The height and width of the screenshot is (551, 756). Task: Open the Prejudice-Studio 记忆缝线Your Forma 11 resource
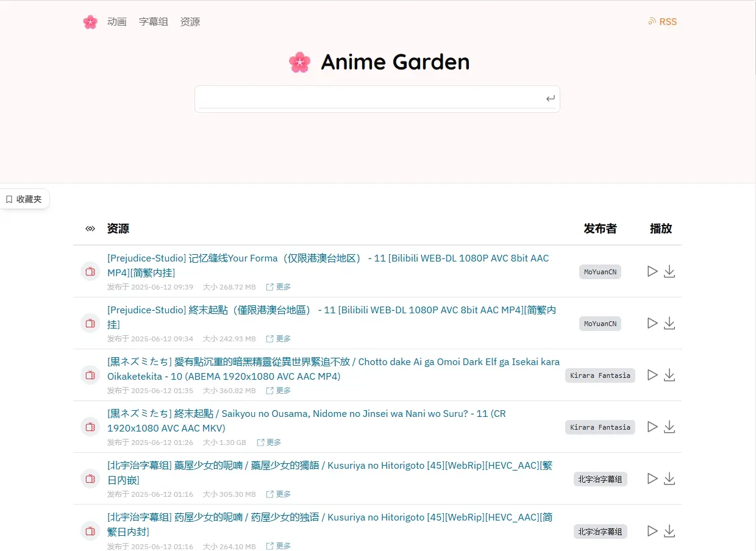(328, 265)
